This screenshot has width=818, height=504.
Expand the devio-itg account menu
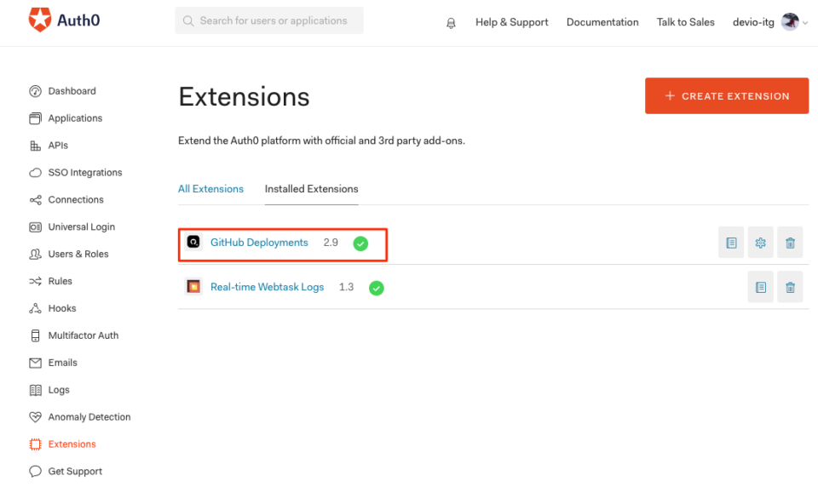point(753,22)
